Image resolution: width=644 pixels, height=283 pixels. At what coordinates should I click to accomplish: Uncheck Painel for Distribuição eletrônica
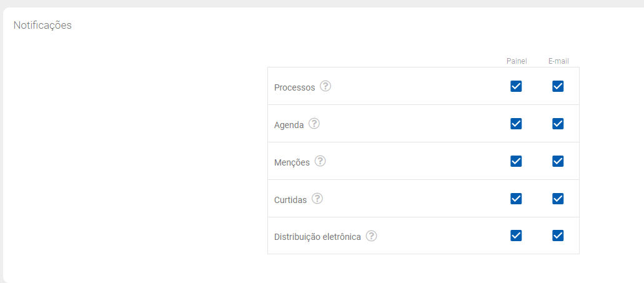(x=516, y=236)
